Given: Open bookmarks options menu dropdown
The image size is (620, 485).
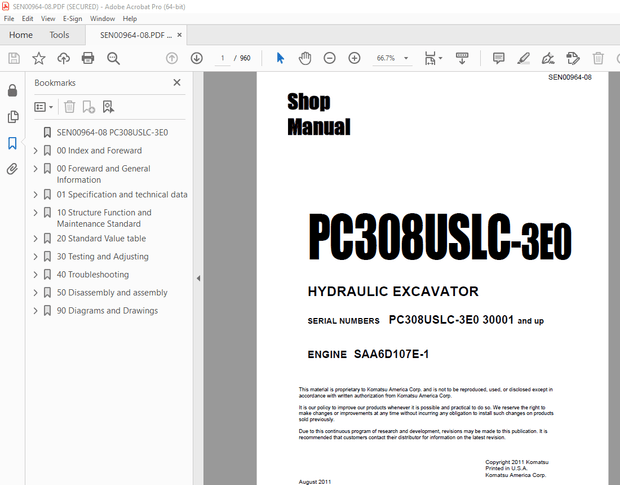Looking at the screenshot, I should tap(43, 107).
